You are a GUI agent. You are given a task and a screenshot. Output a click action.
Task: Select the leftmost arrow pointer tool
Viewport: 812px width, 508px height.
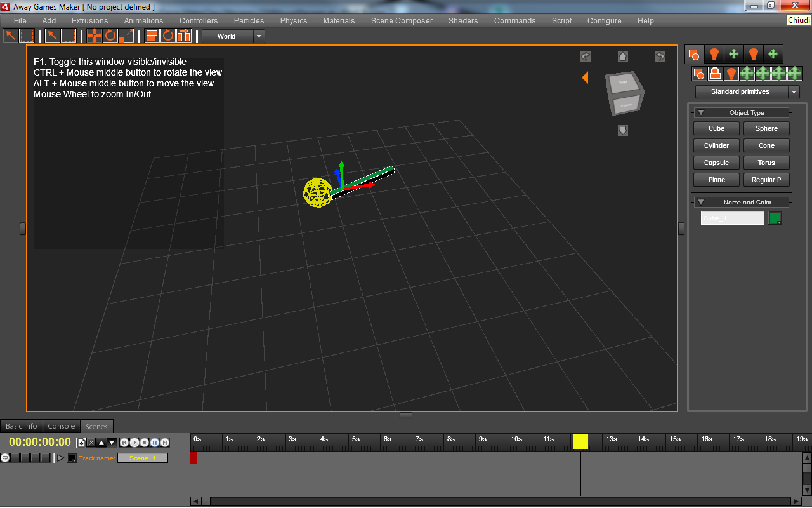[x=10, y=36]
